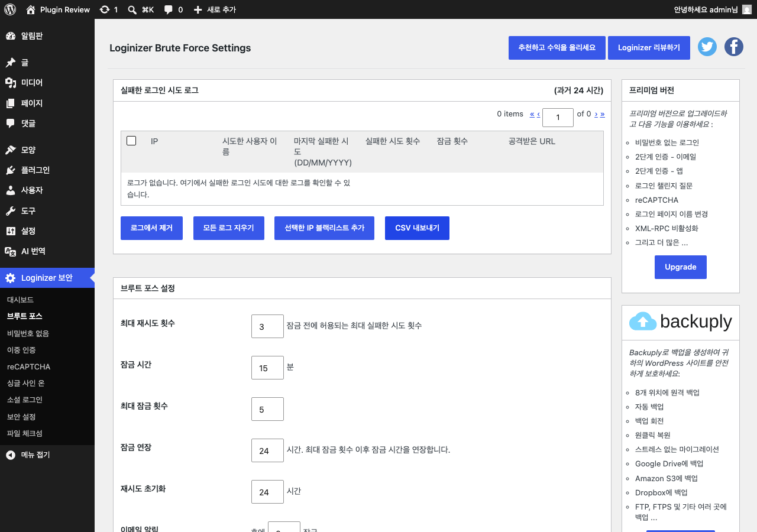Click the Loginizer 보안 gear icon

(x=11, y=278)
